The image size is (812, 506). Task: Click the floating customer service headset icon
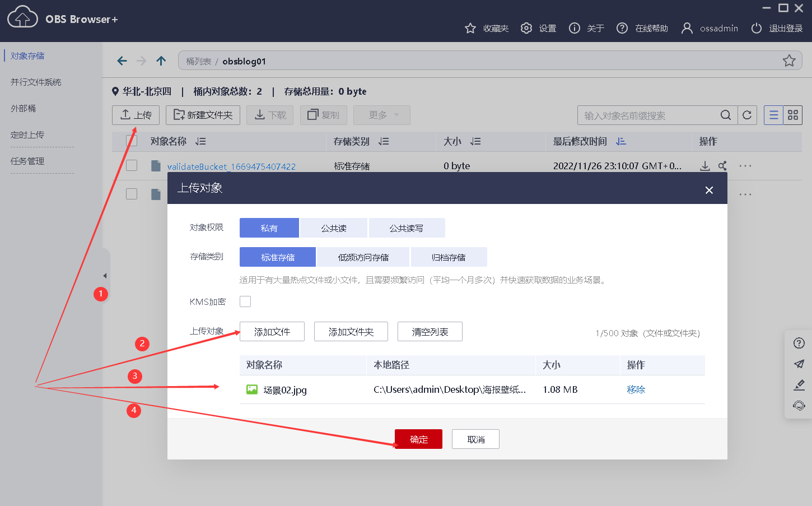(799, 406)
